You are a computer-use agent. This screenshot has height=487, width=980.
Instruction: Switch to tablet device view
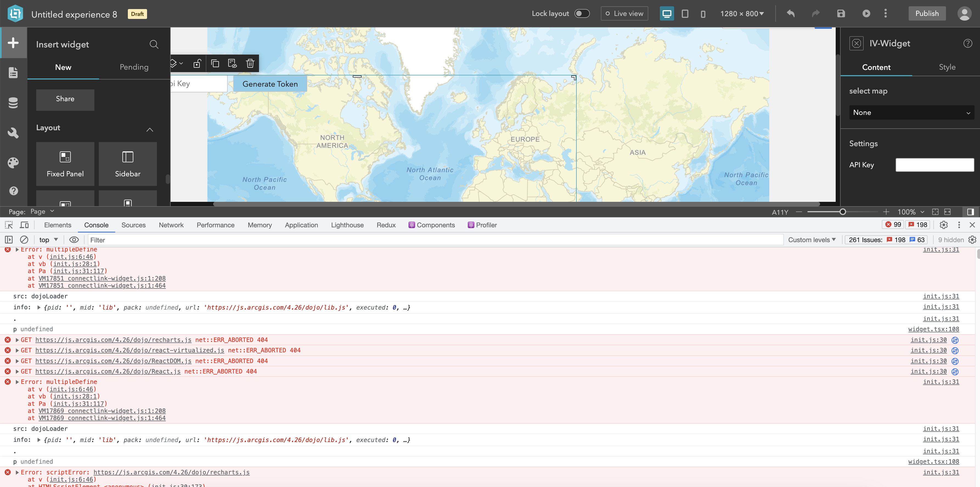(685, 14)
